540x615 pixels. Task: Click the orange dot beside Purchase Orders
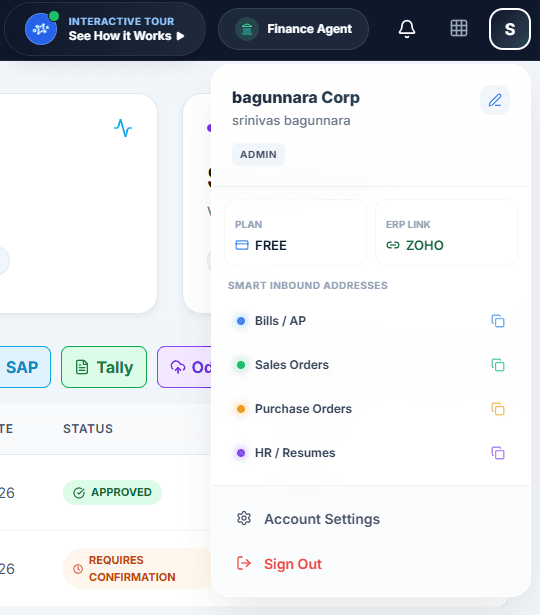click(x=241, y=409)
